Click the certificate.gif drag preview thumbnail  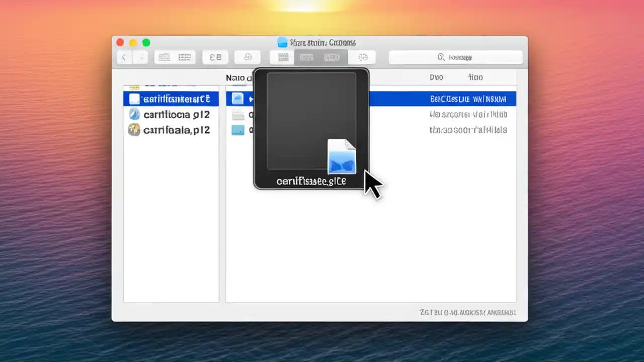click(342, 157)
